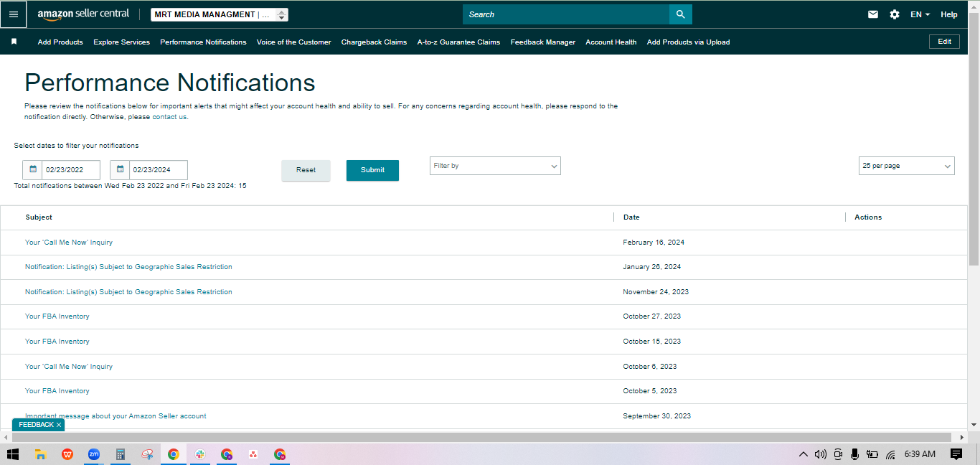The image size is (980, 465).
Task: Expand the Filter by dropdown
Action: 495,166
